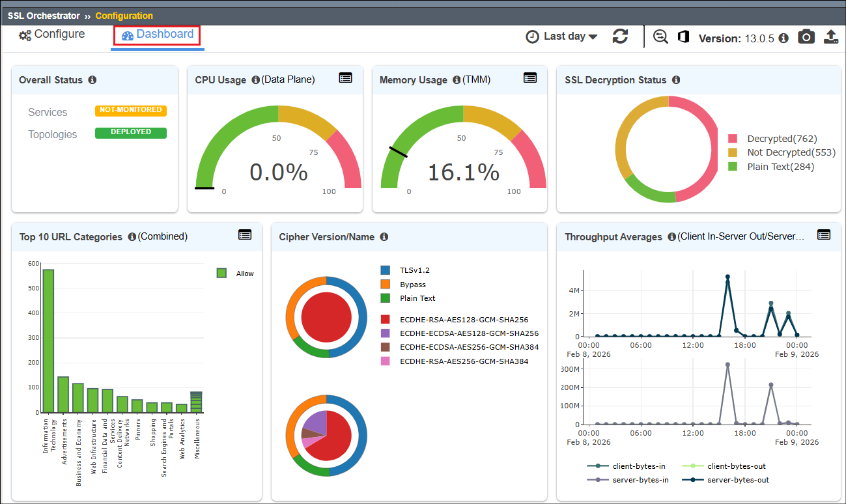The image size is (846, 504).
Task: Switch CPU Usage panel to table view
Action: 345,78
